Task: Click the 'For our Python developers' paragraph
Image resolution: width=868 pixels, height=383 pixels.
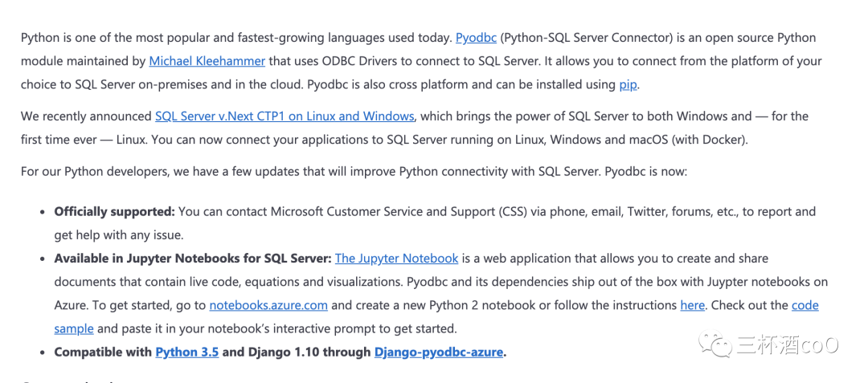Action: pyautogui.click(x=354, y=172)
